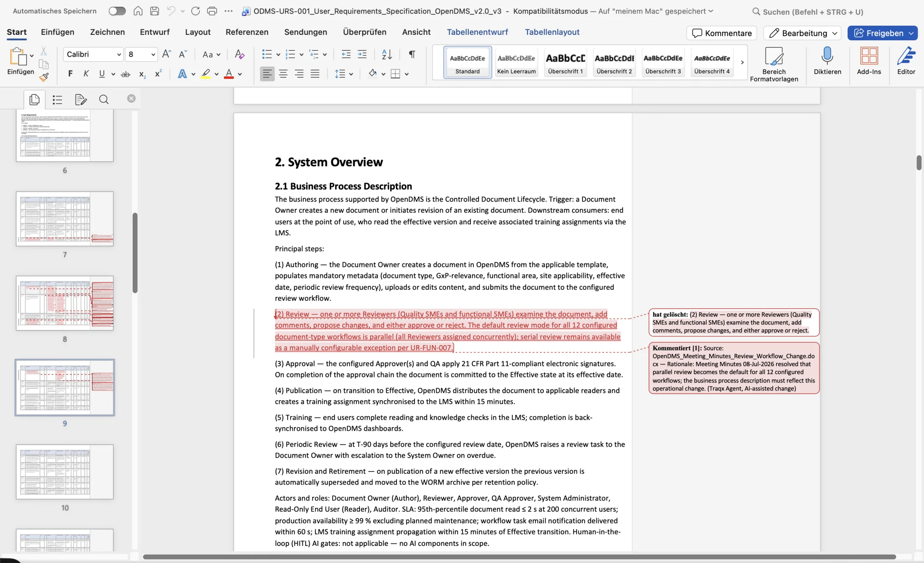Image resolution: width=924 pixels, height=563 pixels.
Task: Open the Aa change case dropdown
Action: (211, 54)
